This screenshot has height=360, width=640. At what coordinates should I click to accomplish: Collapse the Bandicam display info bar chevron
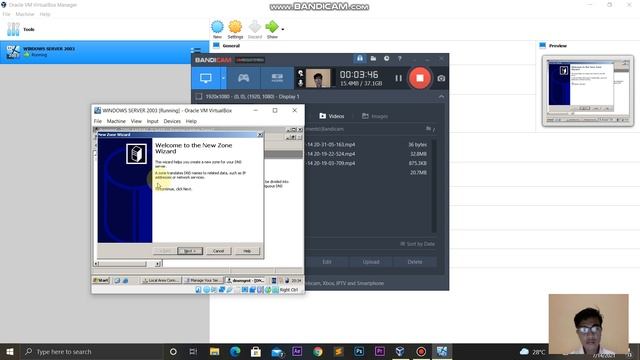441,97
